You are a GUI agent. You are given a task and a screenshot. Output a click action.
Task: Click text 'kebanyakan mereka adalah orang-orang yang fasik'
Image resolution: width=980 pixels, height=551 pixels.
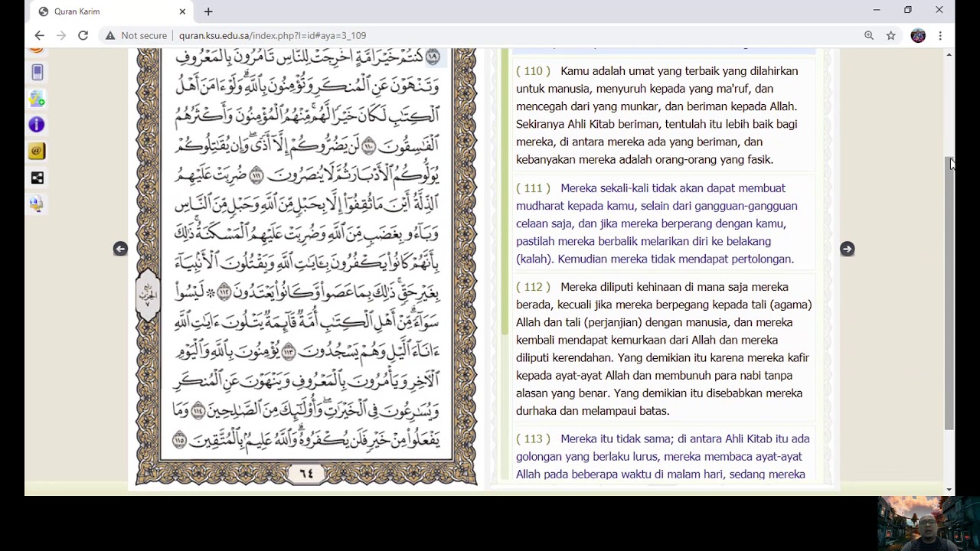[645, 160]
